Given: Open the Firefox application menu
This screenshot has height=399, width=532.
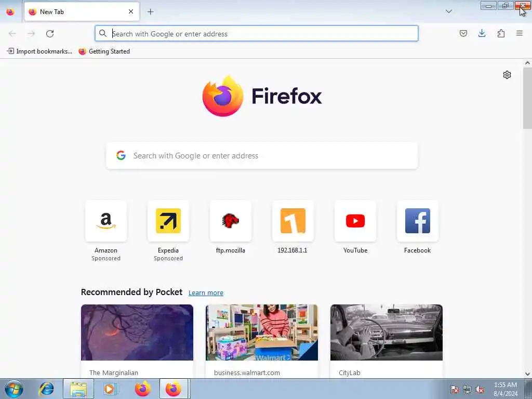Looking at the screenshot, I should tap(520, 33).
